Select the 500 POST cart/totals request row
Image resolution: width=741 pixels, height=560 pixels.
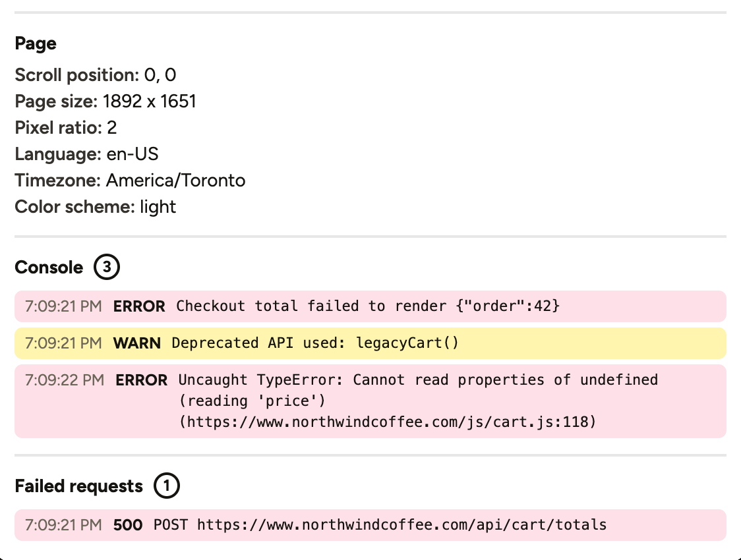[370, 525]
